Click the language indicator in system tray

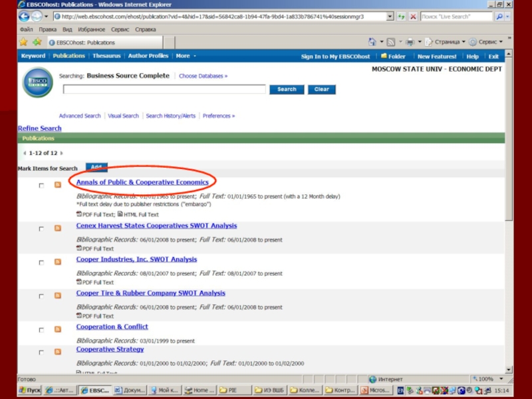coord(400,390)
